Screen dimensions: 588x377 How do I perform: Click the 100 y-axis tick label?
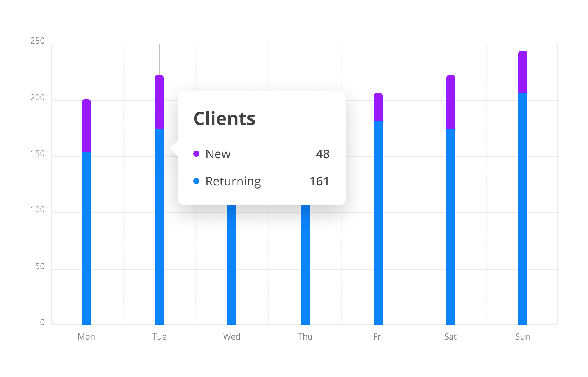[38, 210]
